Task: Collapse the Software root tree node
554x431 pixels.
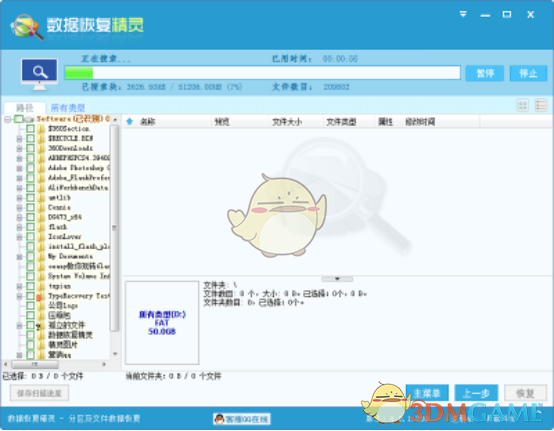Action: (7, 119)
